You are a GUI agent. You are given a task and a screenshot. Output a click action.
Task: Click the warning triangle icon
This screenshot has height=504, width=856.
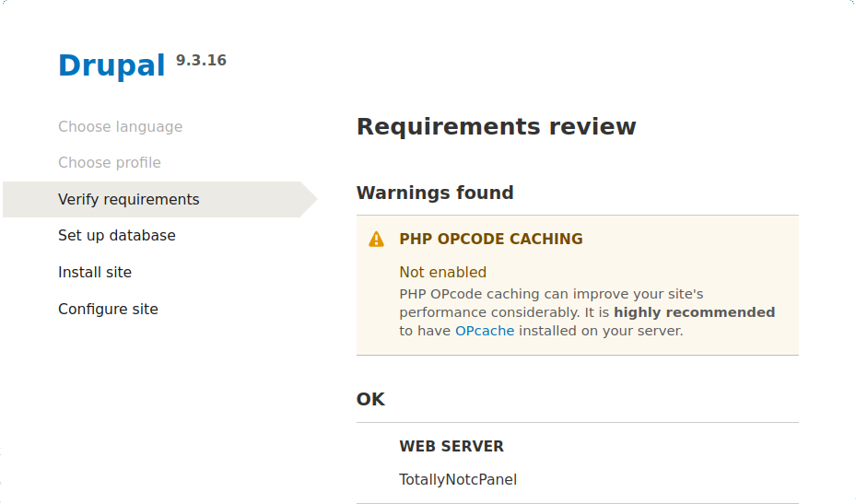coord(376,240)
